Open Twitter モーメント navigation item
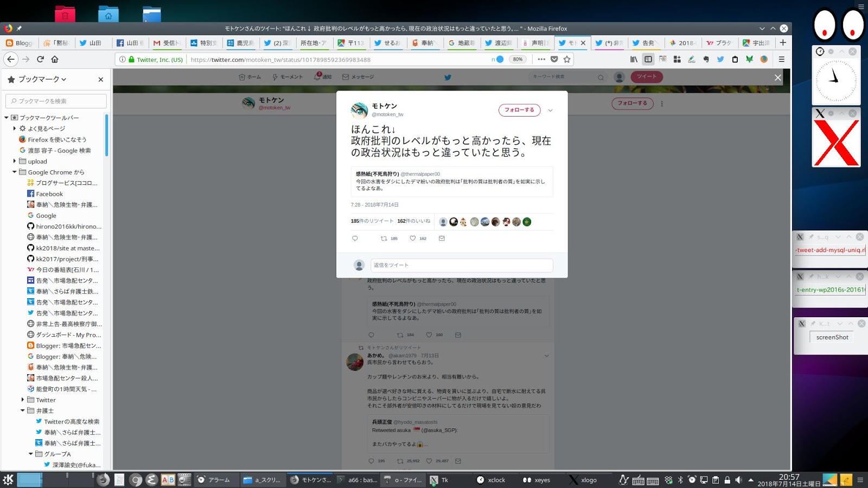 pyautogui.click(x=288, y=77)
